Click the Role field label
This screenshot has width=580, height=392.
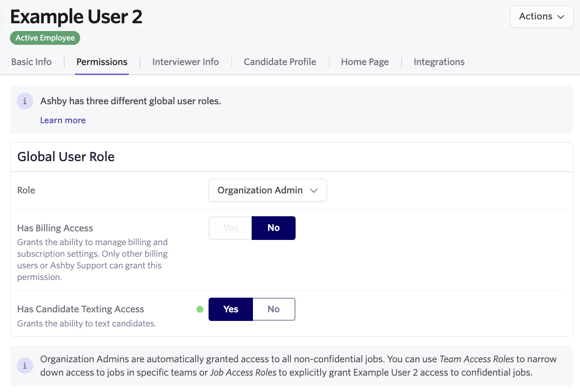pos(26,190)
